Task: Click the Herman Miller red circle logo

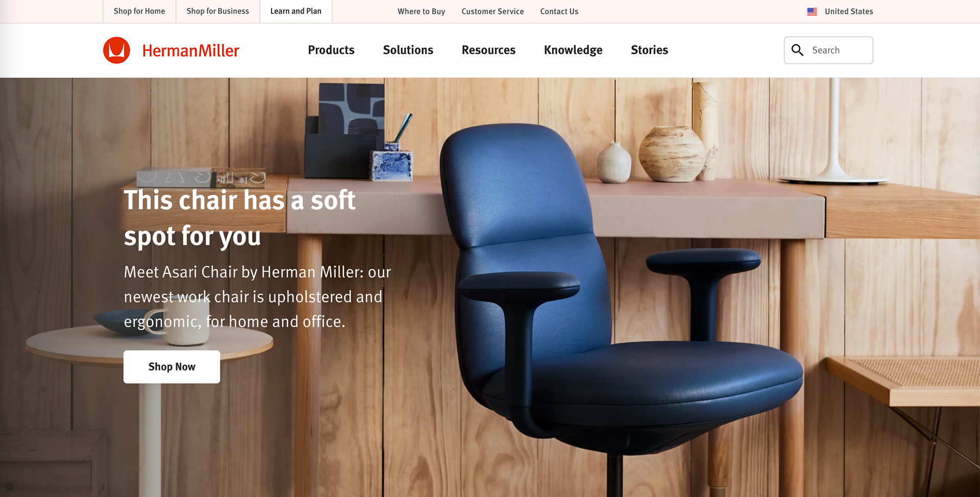Action: [116, 50]
